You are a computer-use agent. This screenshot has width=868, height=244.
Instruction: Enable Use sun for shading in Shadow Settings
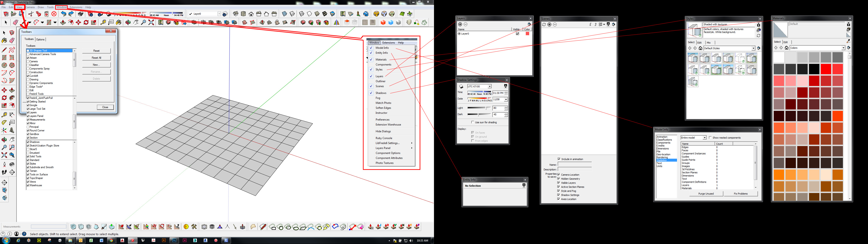[x=473, y=122]
